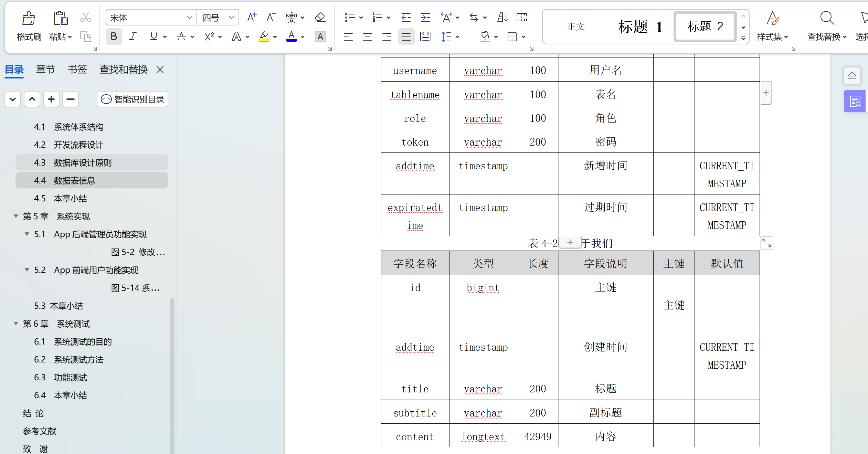This screenshot has height=454, width=868.
Task: Click the Cut scissors icon
Action: [86, 17]
